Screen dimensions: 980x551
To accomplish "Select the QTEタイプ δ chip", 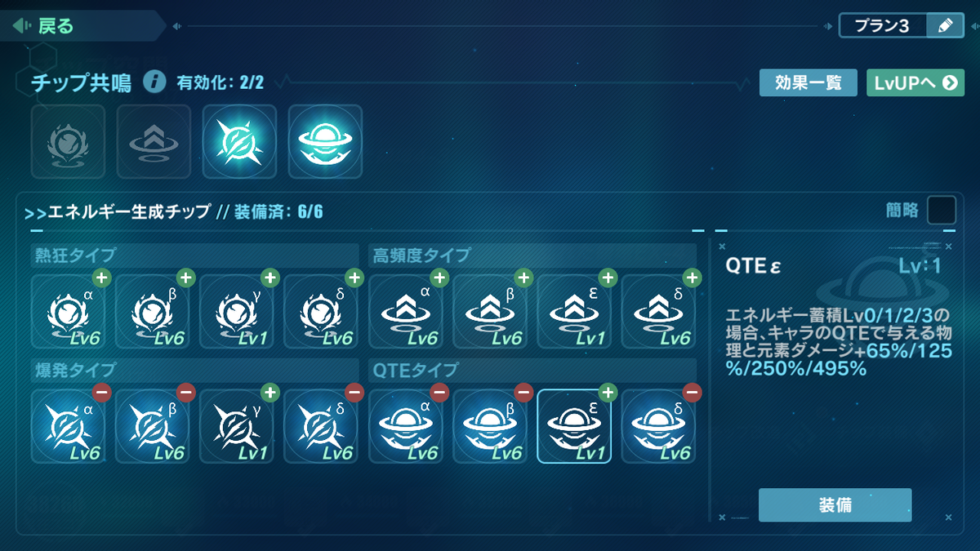I will [658, 426].
